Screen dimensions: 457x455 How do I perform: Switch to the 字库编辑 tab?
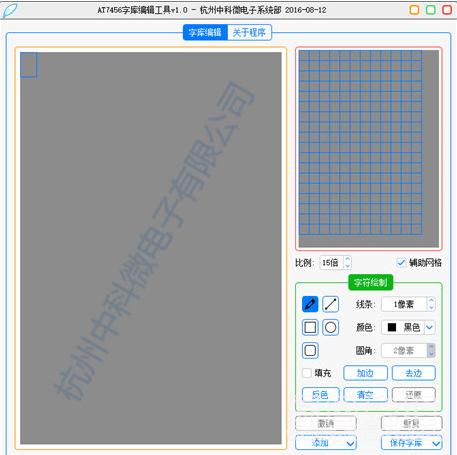[x=205, y=32]
